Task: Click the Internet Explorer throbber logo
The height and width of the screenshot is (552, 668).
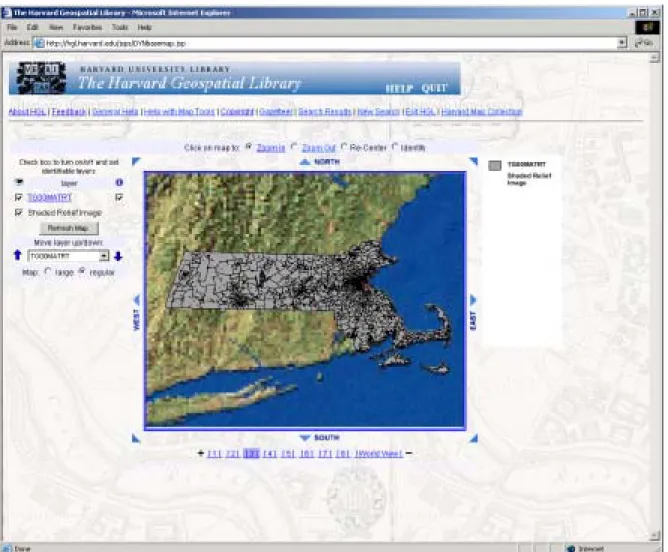Action: [x=647, y=28]
